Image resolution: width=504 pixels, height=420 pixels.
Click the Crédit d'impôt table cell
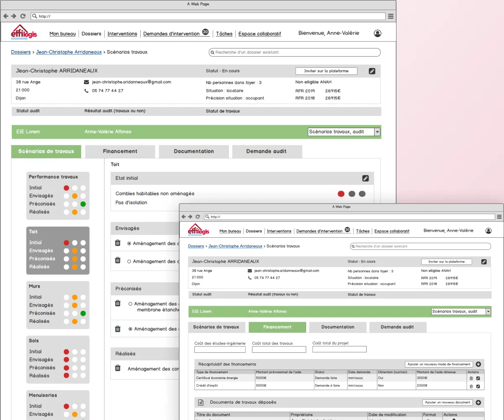click(225, 386)
